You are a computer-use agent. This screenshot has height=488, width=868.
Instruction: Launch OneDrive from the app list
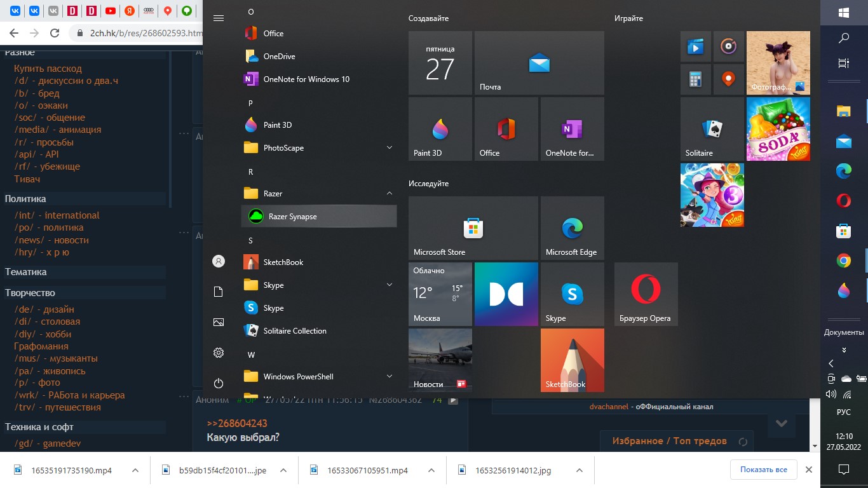[318, 56]
